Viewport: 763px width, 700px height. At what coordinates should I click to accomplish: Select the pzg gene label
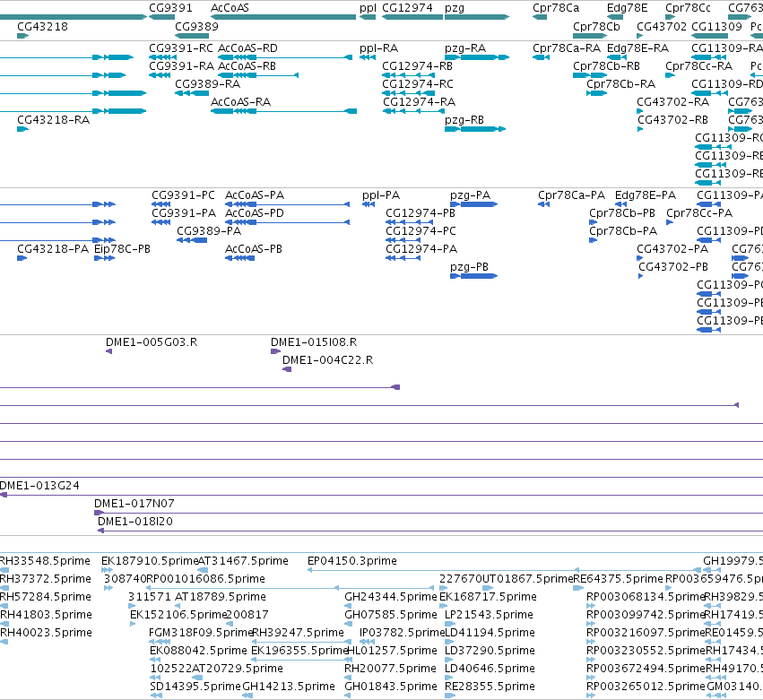coord(455,8)
